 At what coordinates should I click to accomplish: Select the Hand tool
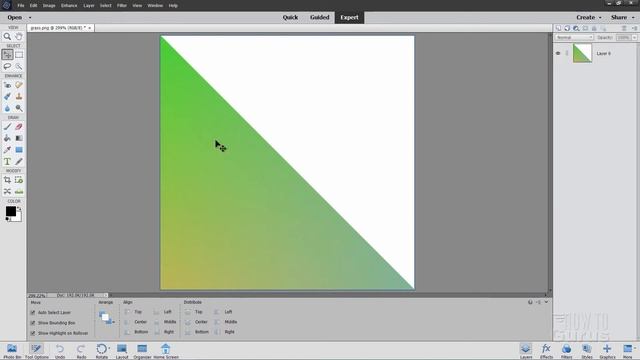pos(19,36)
